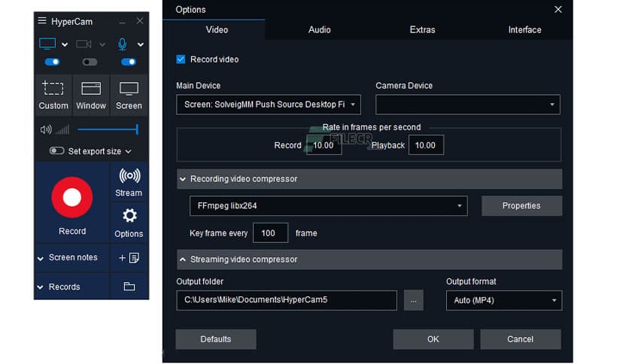Uncheck the Record video checkbox
This screenshot has height=364, width=629.
pos(181,59)
